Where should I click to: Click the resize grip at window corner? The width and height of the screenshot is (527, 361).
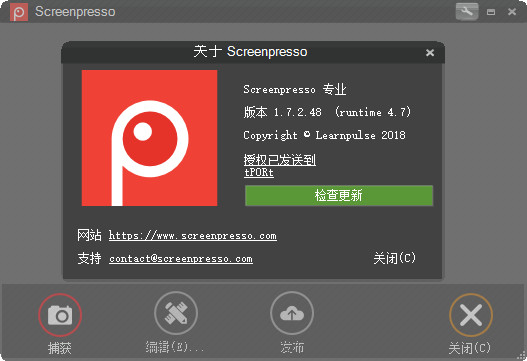(x=522, y=356)
